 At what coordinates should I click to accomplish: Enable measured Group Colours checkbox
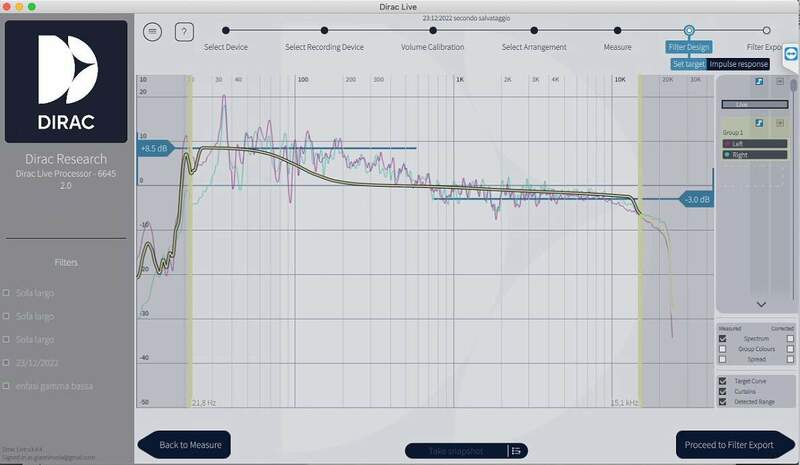point(723,349)
